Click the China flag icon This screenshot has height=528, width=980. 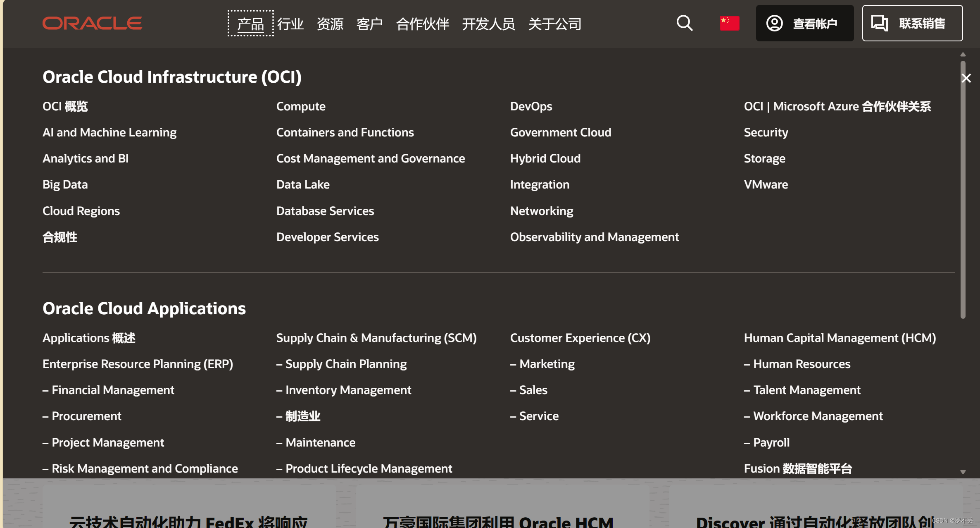pyautogui.click(x=729, y=23)
